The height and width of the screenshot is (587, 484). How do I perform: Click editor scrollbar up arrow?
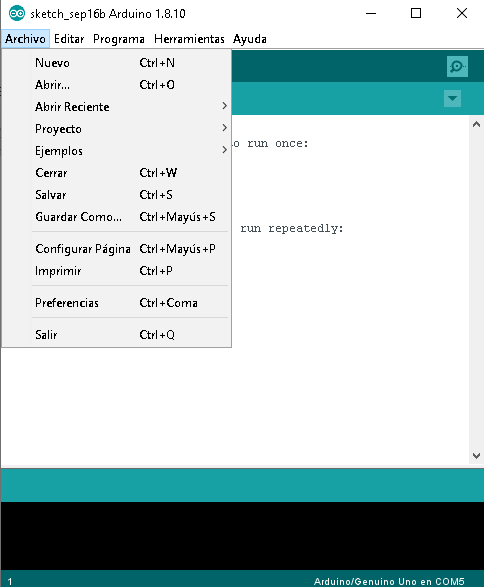476,124
